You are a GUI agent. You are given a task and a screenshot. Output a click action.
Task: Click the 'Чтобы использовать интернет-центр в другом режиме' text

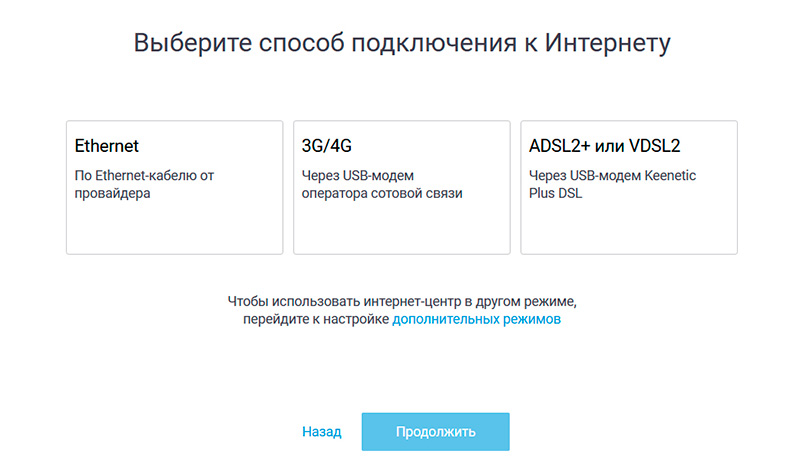402,300
